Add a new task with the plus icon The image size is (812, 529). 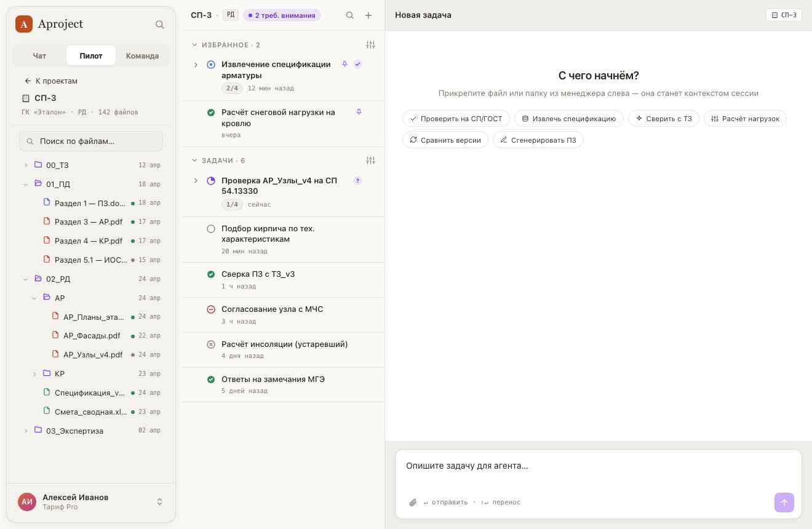[x=368, y=15]
